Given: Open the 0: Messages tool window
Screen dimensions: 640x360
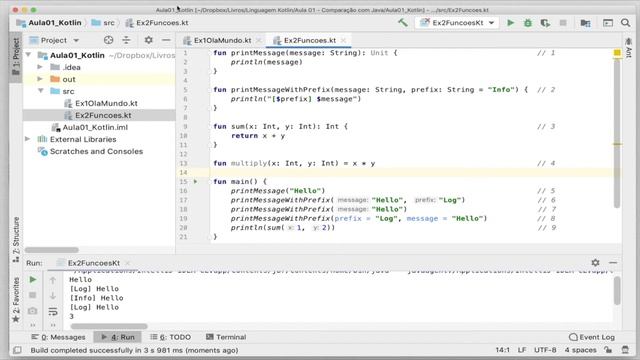Looking at the screenshot, I should tap(58, 337).
